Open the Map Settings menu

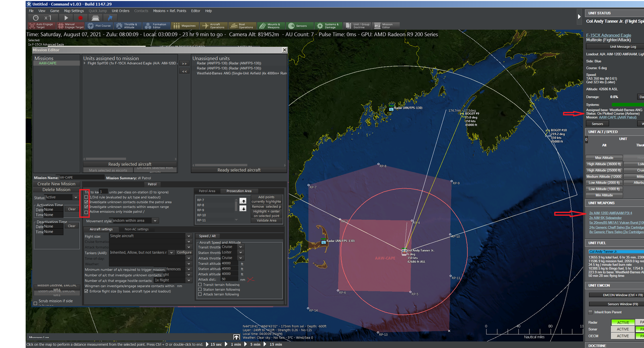pyautogui.click(x=74, y=11)
